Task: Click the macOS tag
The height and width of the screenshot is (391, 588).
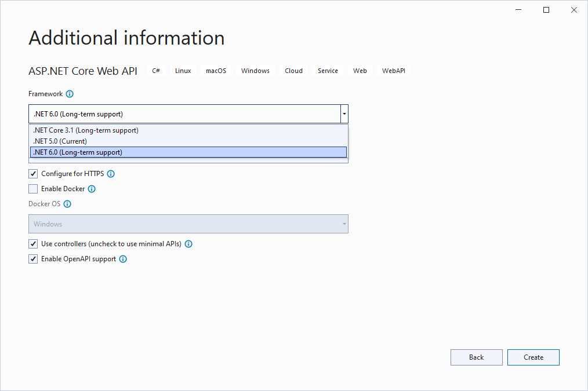Action: tap(216, 71)
